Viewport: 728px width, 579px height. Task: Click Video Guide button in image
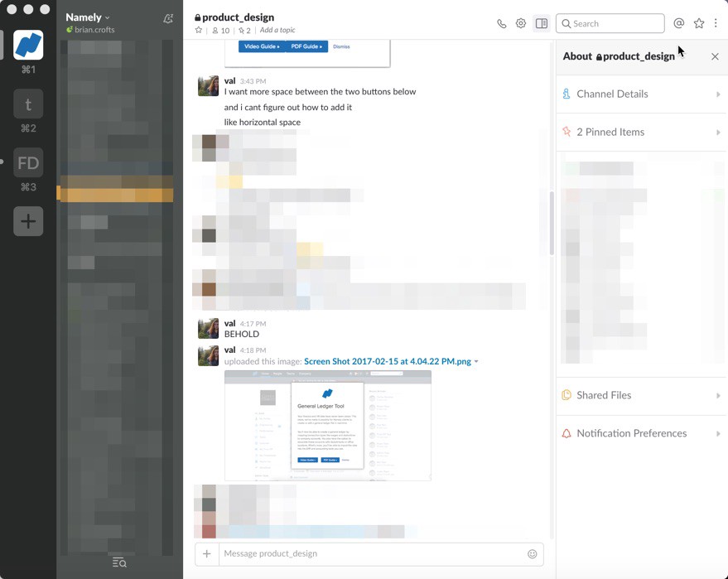262,46
